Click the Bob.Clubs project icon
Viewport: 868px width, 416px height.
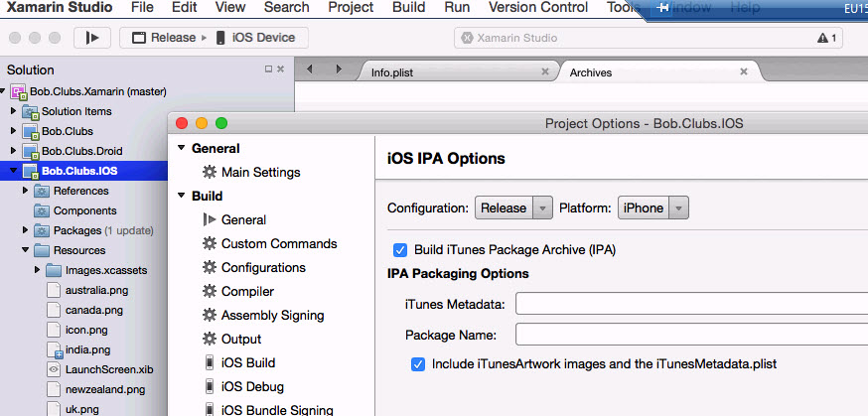(31, 132)
